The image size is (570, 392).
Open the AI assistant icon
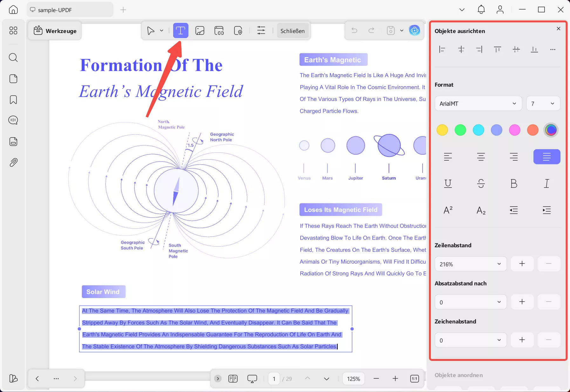tap(414, 30)
